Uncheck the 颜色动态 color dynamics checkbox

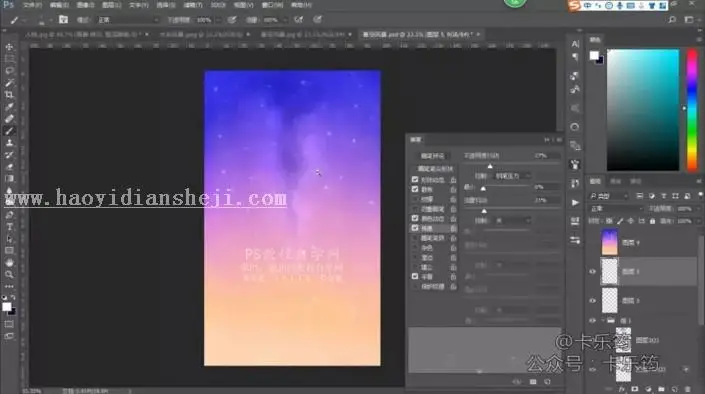tap(415, 219)
